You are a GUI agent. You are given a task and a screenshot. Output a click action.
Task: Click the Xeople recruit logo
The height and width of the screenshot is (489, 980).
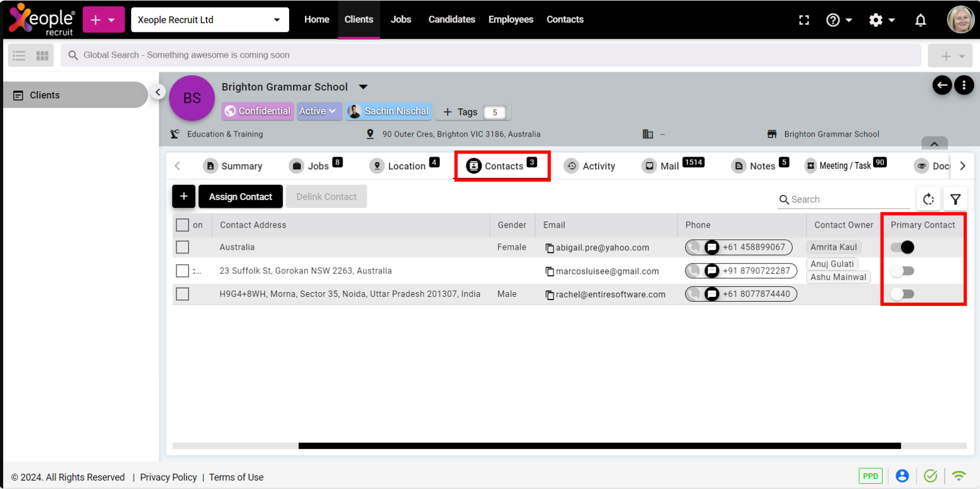click(42, 20)
